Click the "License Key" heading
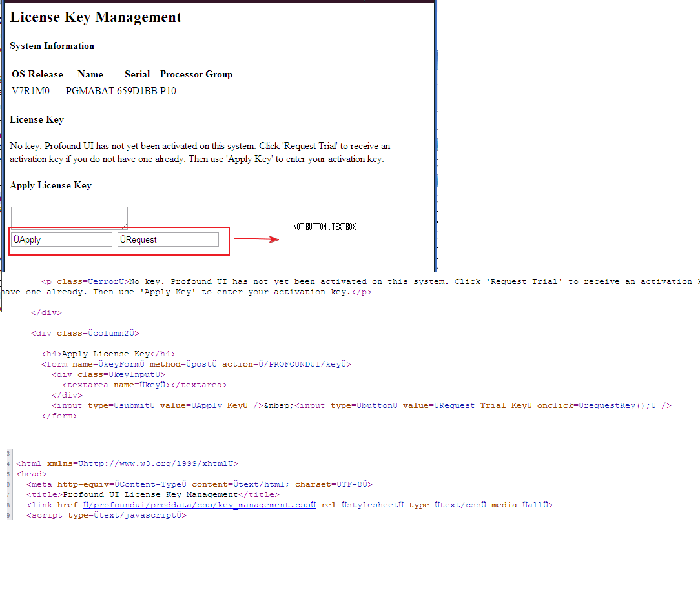 [37, 119]
